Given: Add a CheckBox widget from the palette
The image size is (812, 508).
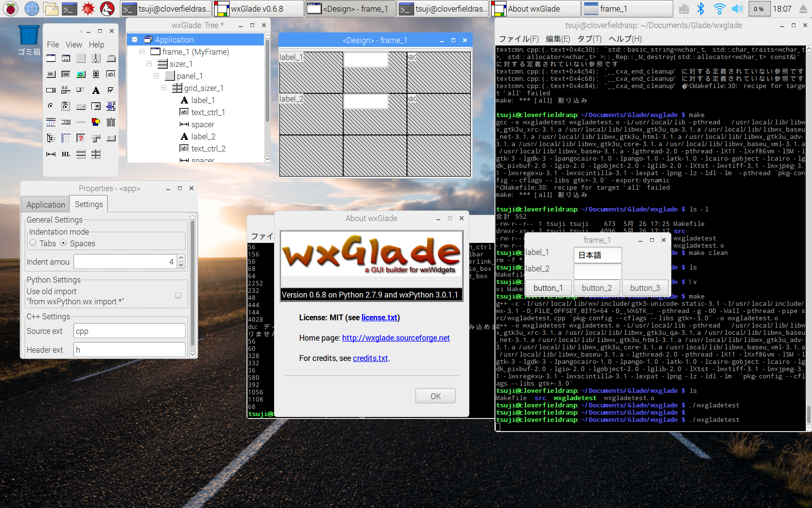Looking at the screenshot, I should click(x=111, y=90).
